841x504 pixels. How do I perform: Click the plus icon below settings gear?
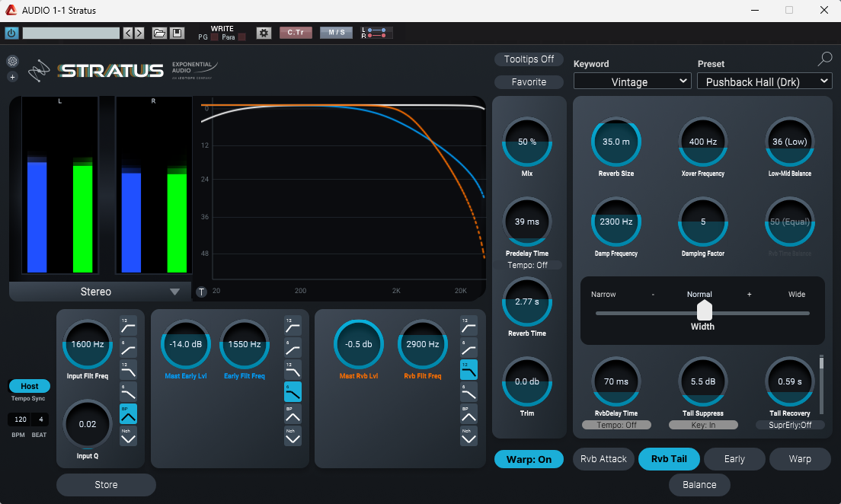(x=12, y=77)
